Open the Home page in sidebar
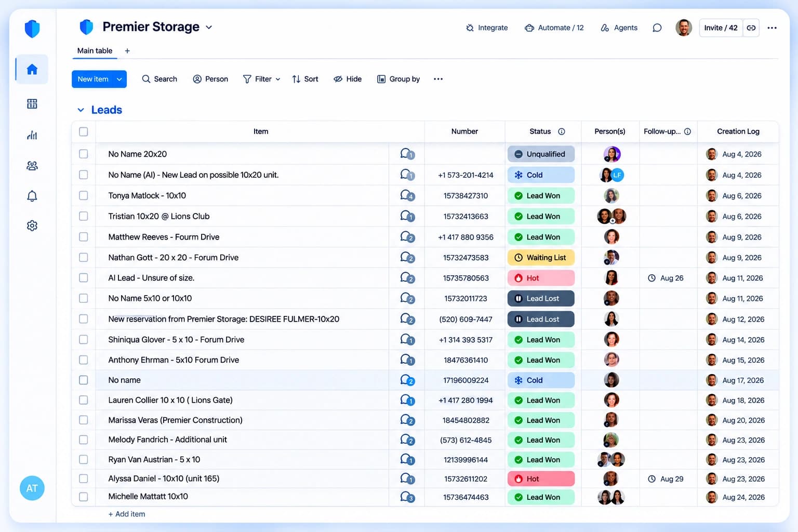This screenshot has height=532, width=798. [x=32, y=69]
